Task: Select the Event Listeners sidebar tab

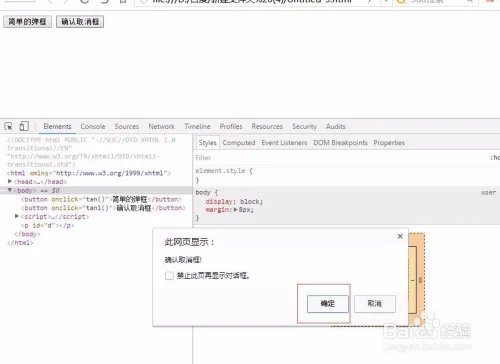Action: point(284,143)
